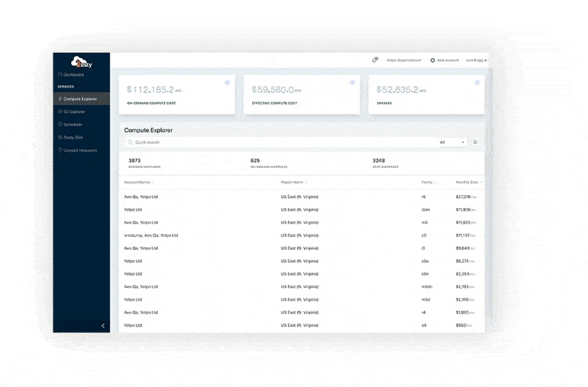
Task: Open the All filter dropdown
Action: click(x=452, y=142)
